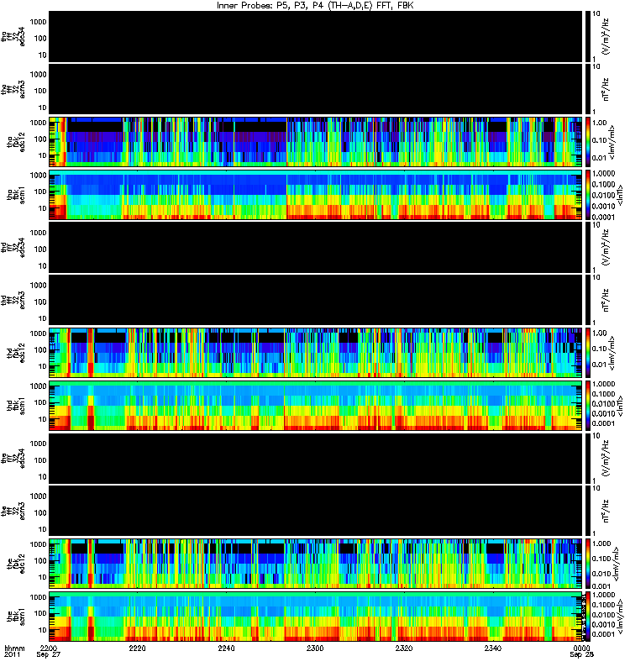Click the 1000 tick of the tha fbk scm1 panel

click(x=38, y=176)
